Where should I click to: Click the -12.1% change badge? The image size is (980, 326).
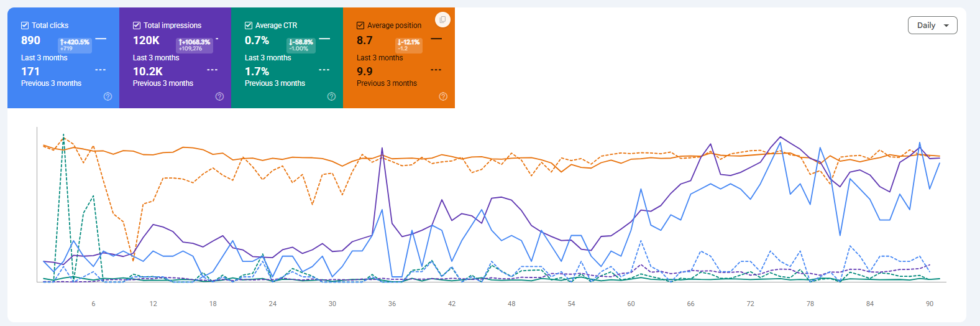coord(409,45)
